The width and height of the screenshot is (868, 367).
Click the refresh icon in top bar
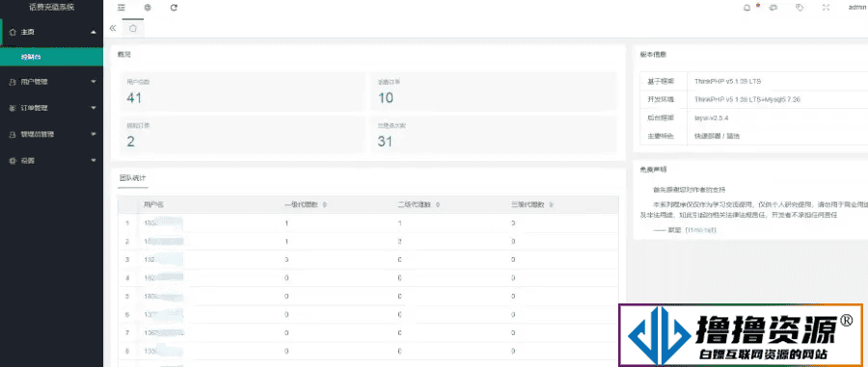(174, 7)
